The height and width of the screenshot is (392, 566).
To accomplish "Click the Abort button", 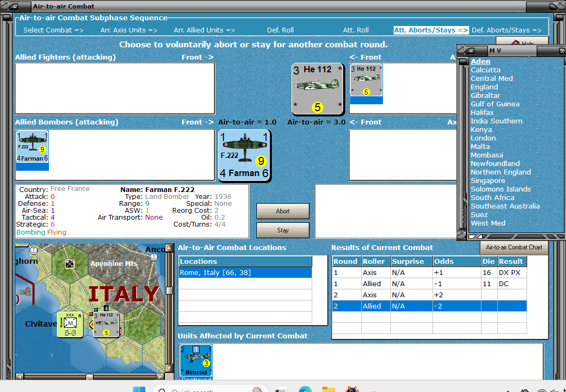I will point(282,211).
